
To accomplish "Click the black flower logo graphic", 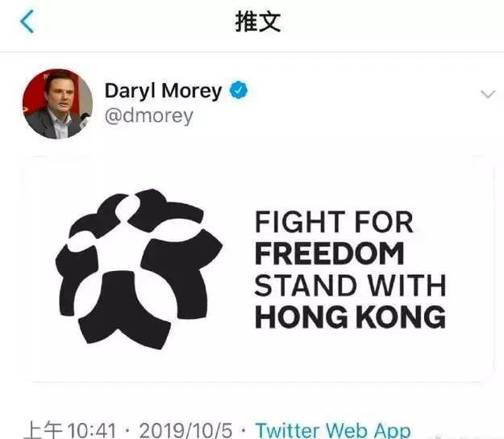I will pos(140,269).
